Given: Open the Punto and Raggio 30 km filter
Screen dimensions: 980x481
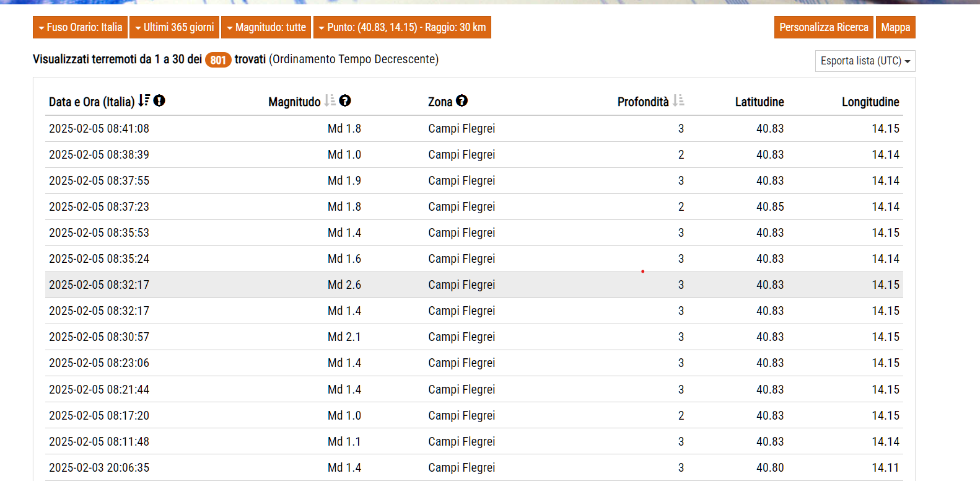Looking at the screenshot, I should click(402, 27).
